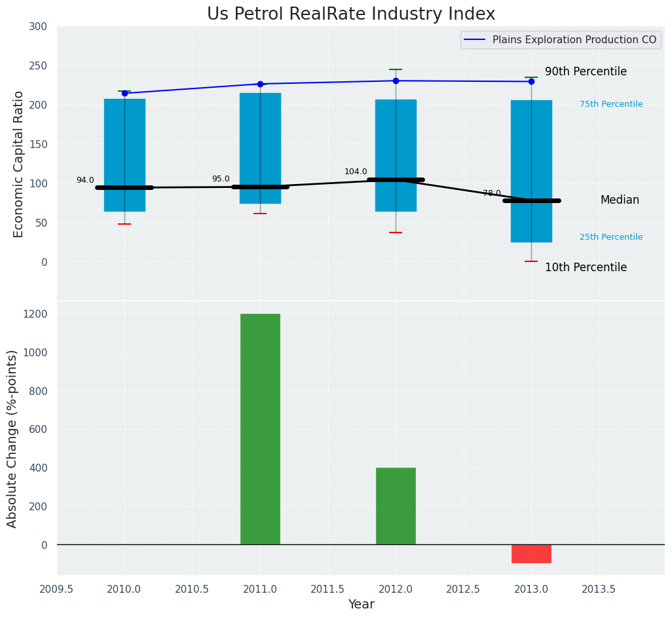This screenshot has height=617, width=672.
Task: Select the 90th Percentile annotation
Action: click(x=586, y=72)
